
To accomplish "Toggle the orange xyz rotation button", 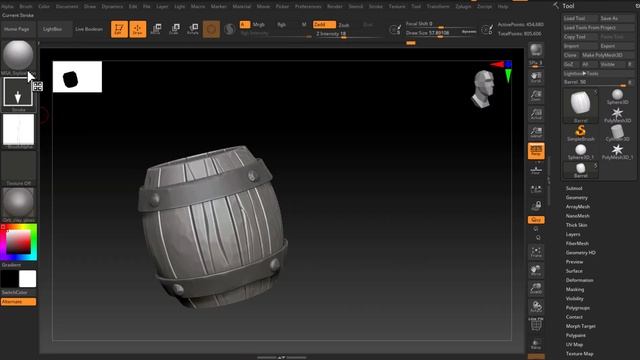I will (x=536, y=220).
